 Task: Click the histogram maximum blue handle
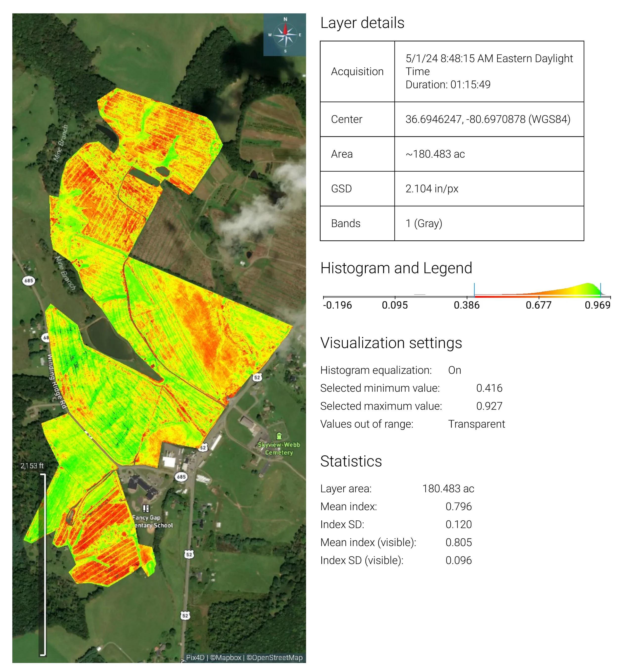601,290
